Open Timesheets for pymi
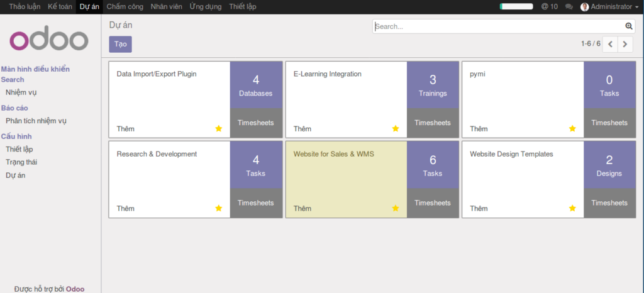The width and height of the screenshot is (644, 293). 609,123
